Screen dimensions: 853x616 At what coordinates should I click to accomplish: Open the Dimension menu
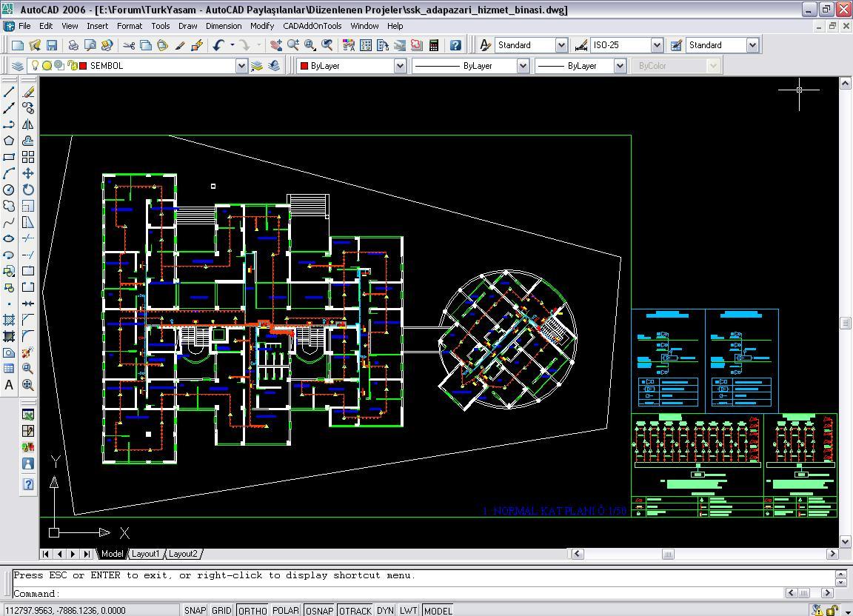224,26
